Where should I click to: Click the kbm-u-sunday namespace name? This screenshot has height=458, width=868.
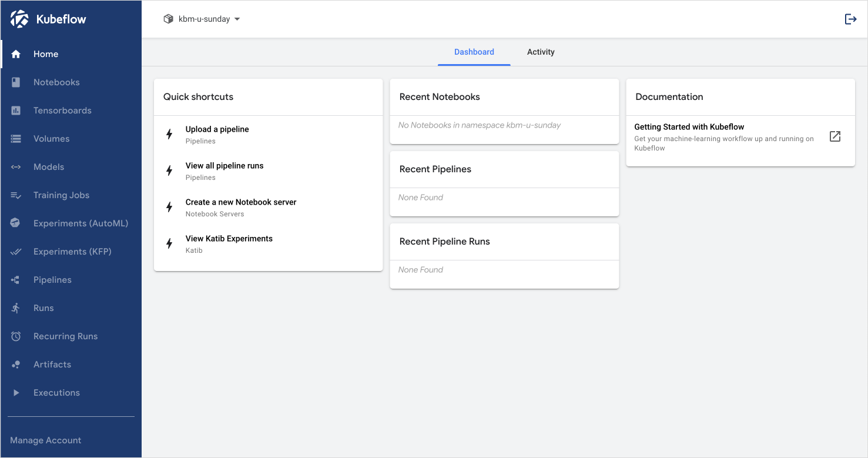point(204,19)
